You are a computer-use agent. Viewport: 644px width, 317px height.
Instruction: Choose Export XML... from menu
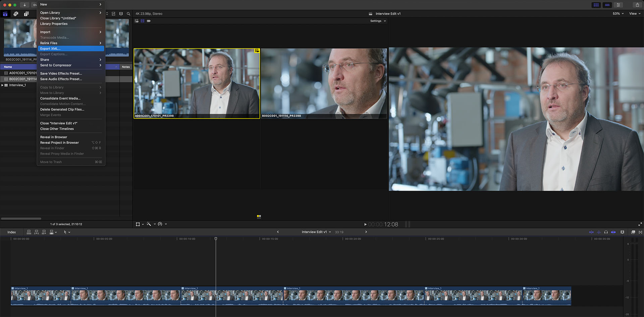coord(71,49)
